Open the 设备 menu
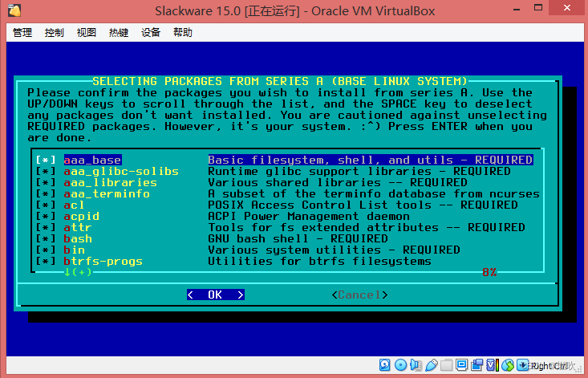The width and height of the screenshot is (588, 378). [151, 33]
